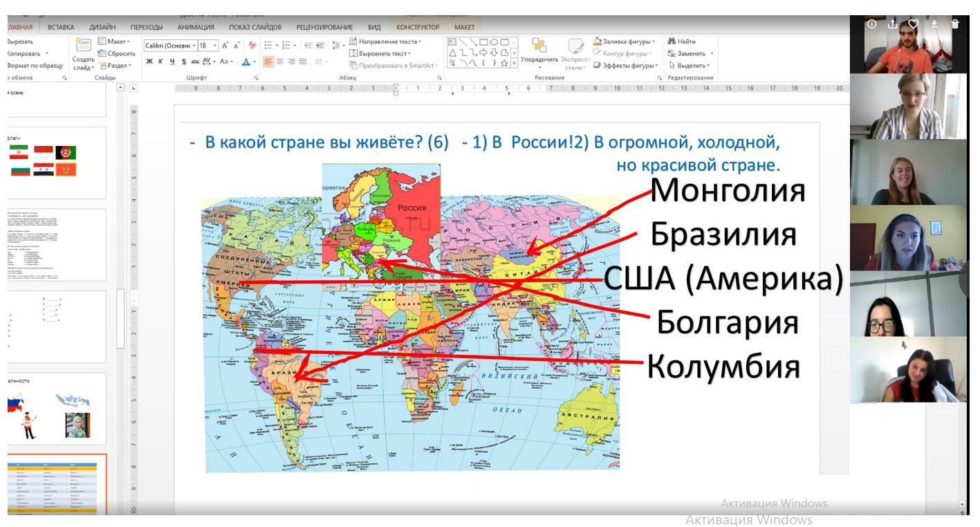
Task: Toggle italic (К) text formatting
Action: click(161, 62)
